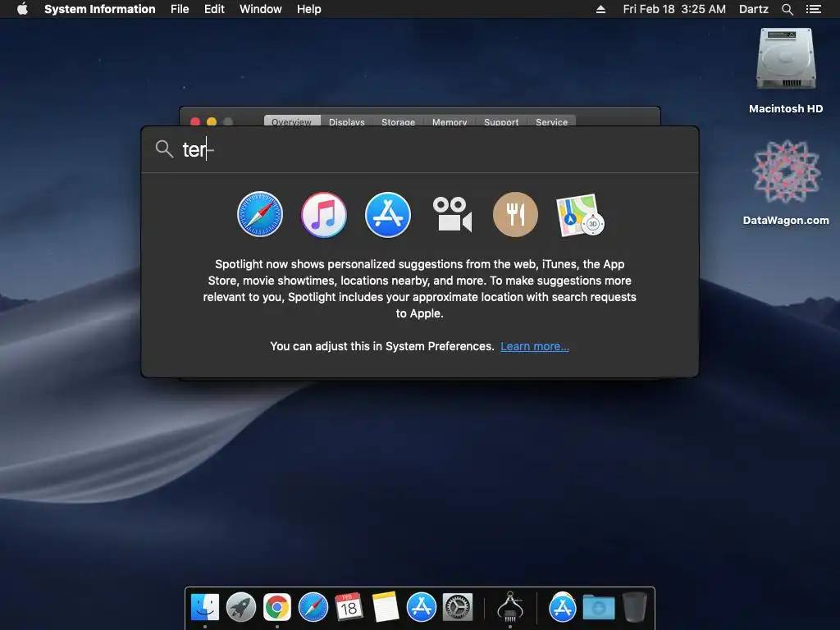Launch Google Chrome from the Dock
The image size is (840, 630).
(277, 608)
